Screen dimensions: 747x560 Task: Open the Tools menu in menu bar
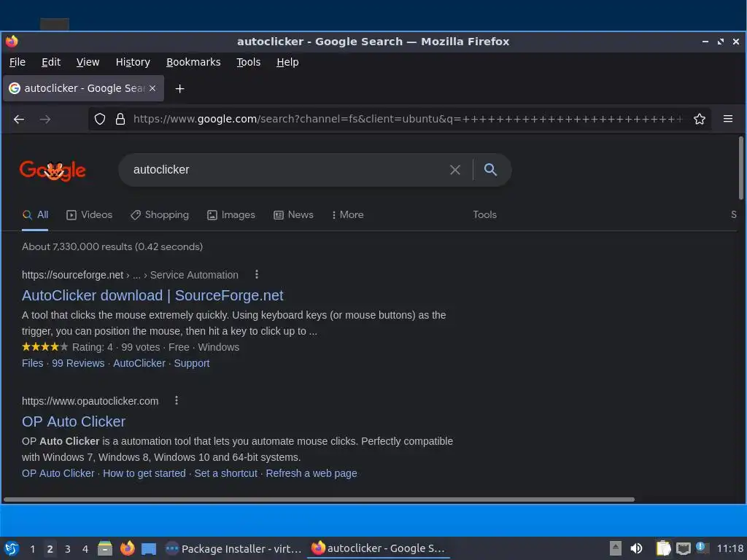point(249,62)
